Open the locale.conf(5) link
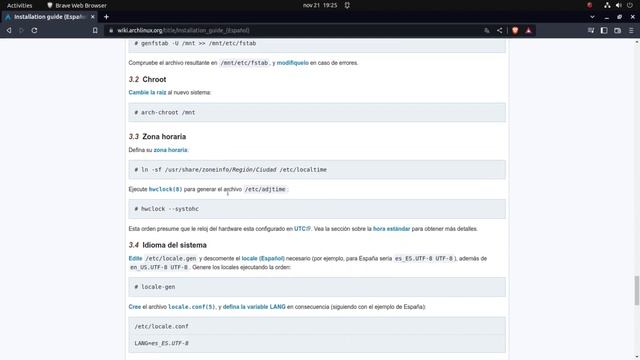 191,307
